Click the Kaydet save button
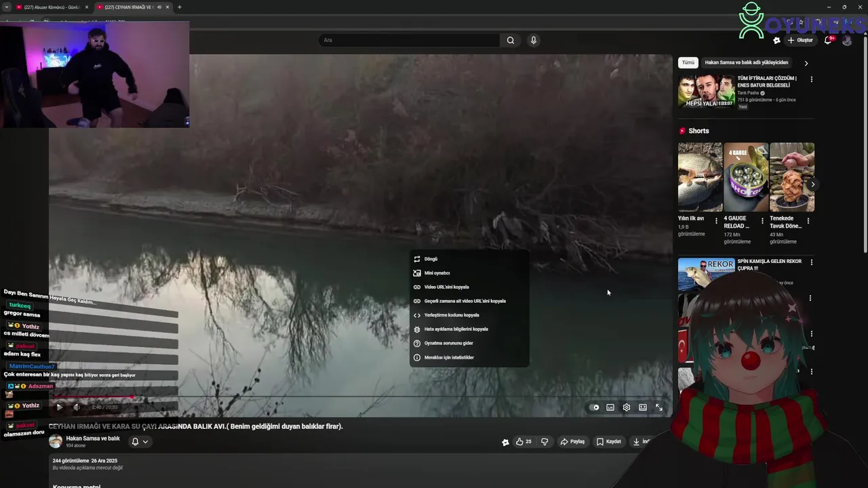Image resolution: width=868 pixels, height=488 pixels. point(609,442)
